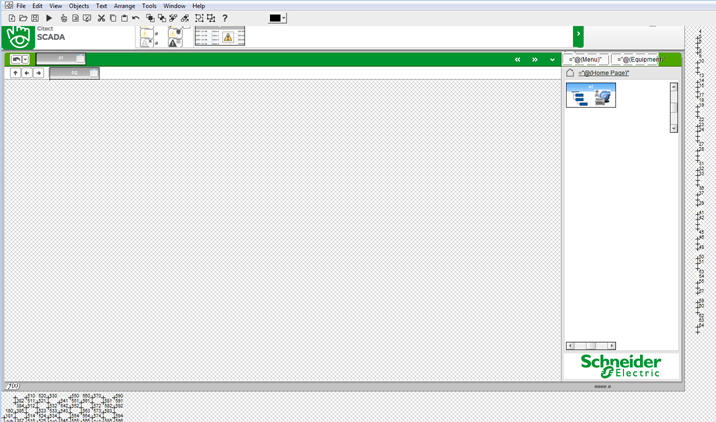Click the alarm warning triangle icon
This screenshot has height=422, width=716.
228,38
